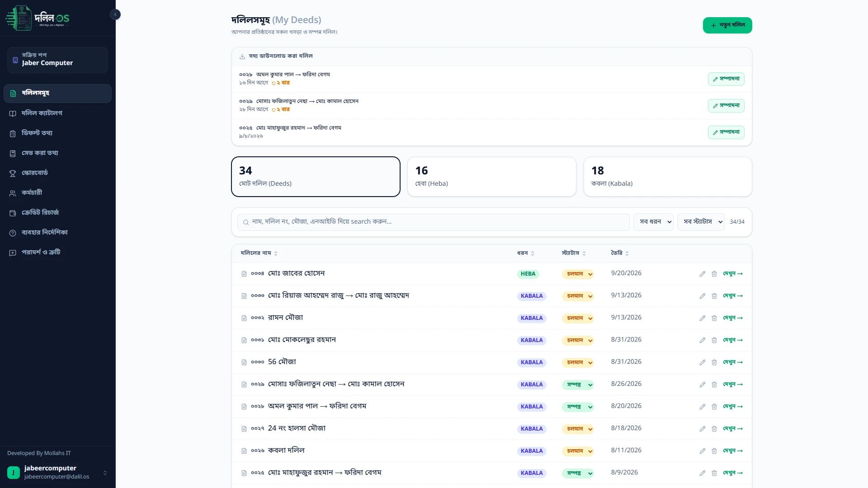Viewport: 868px width, 488px height.
Task: Open the সব ধরন type dropdown
Action: pos(653,222)
